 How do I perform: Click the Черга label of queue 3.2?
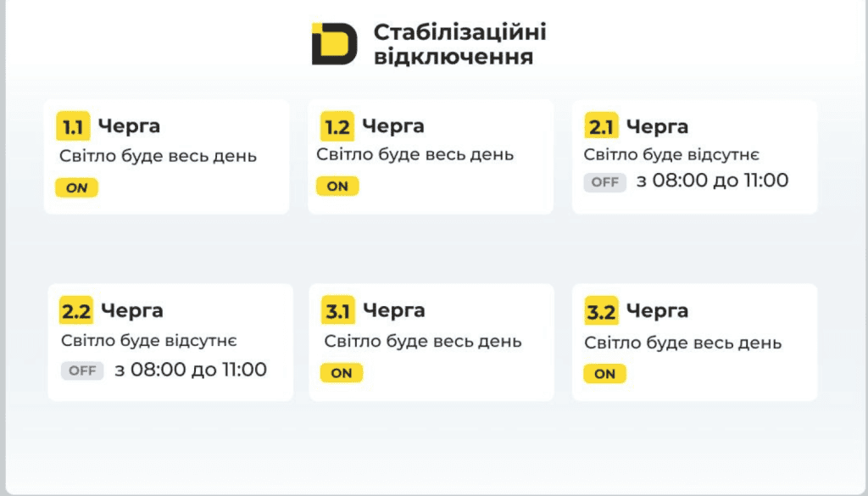657,311
